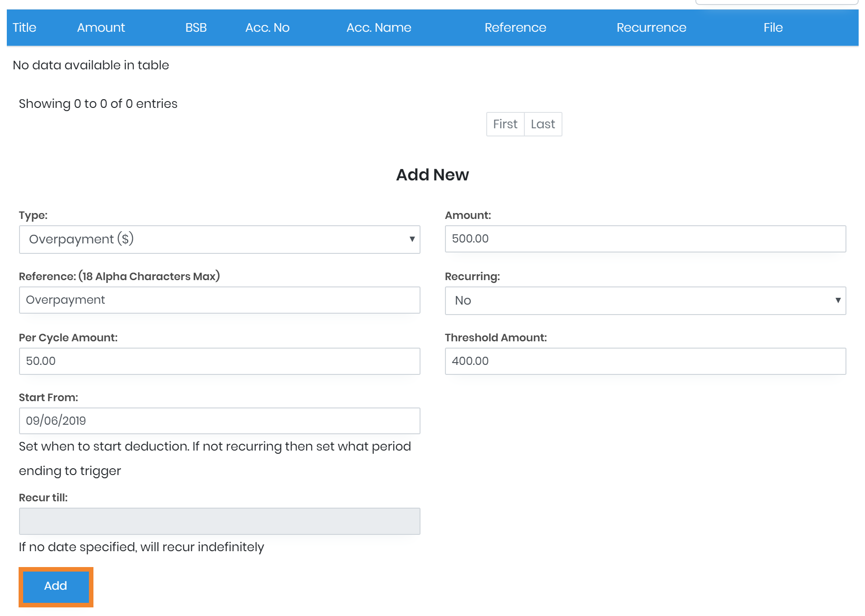Click the 'No data available in table' row

tap(91, 65)
